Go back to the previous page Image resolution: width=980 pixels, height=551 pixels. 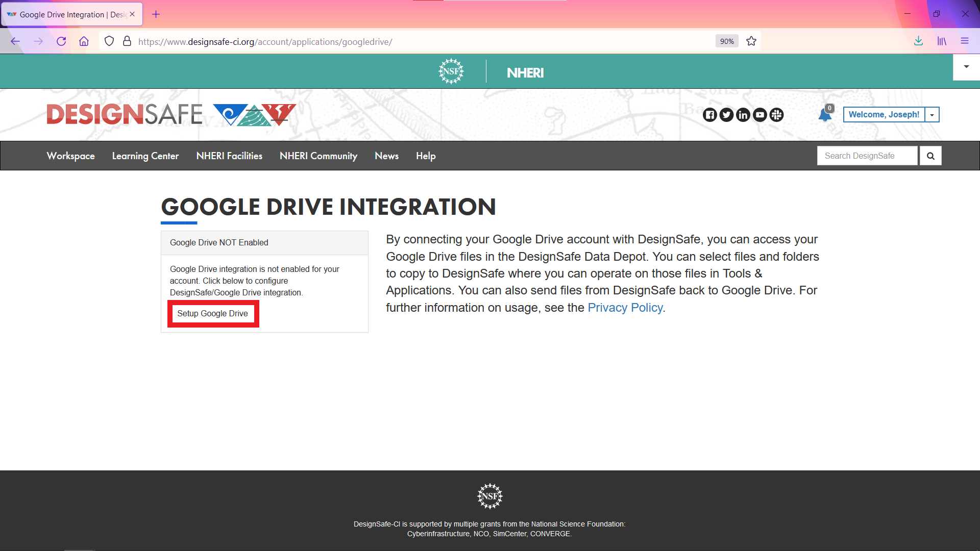click(x=15, y=41)
